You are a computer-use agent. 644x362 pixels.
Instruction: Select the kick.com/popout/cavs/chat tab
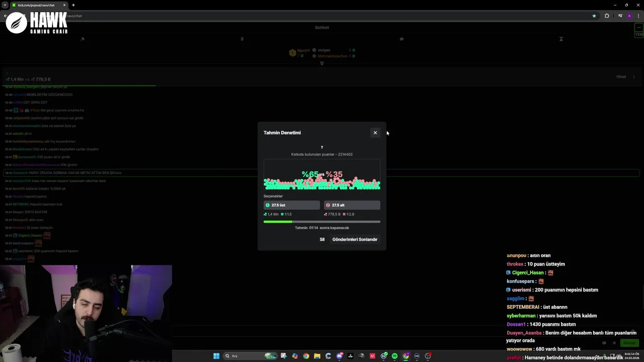(x=39, y=5)
